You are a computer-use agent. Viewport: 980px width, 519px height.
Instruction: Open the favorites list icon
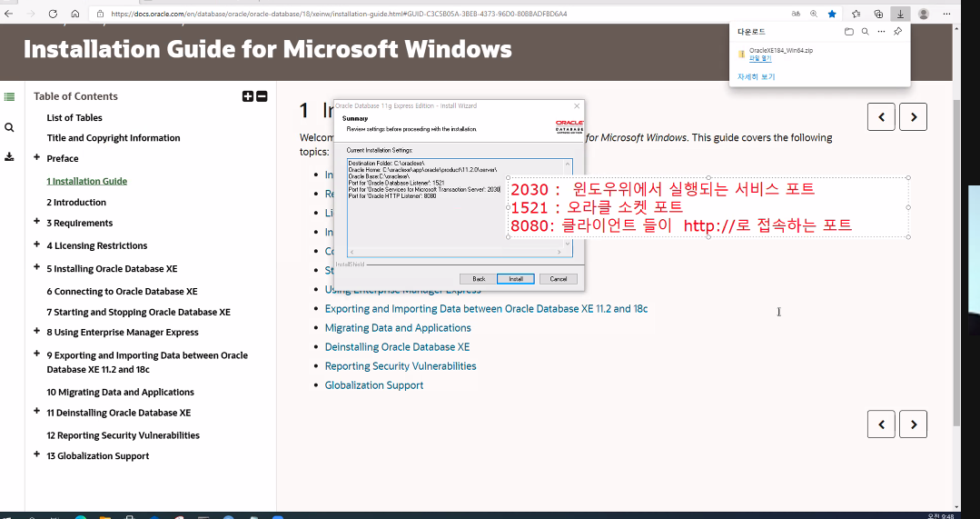pos(856,13)
